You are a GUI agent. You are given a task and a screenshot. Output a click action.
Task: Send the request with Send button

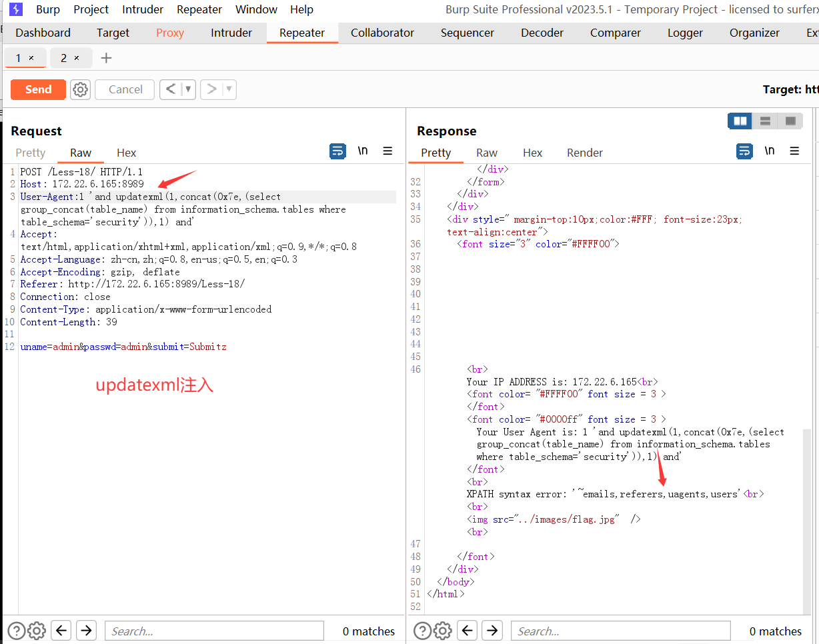click(38, 89)
